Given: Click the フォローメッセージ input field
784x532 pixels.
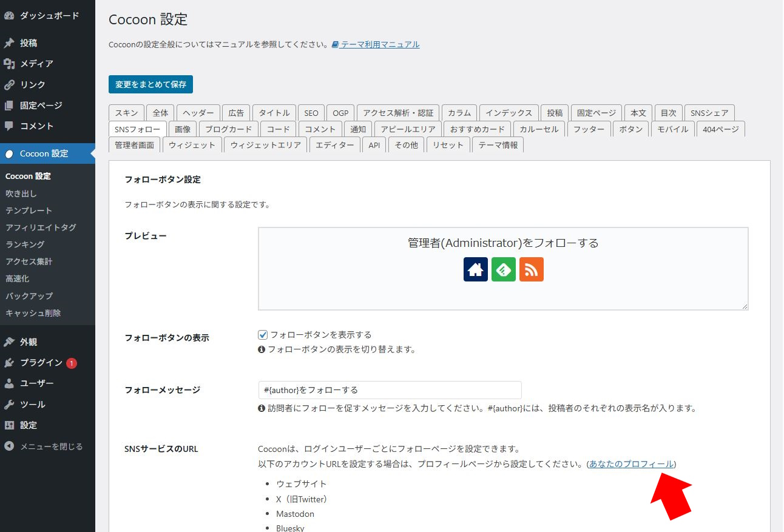Looking at the screenshot, I should click(390, 390).
